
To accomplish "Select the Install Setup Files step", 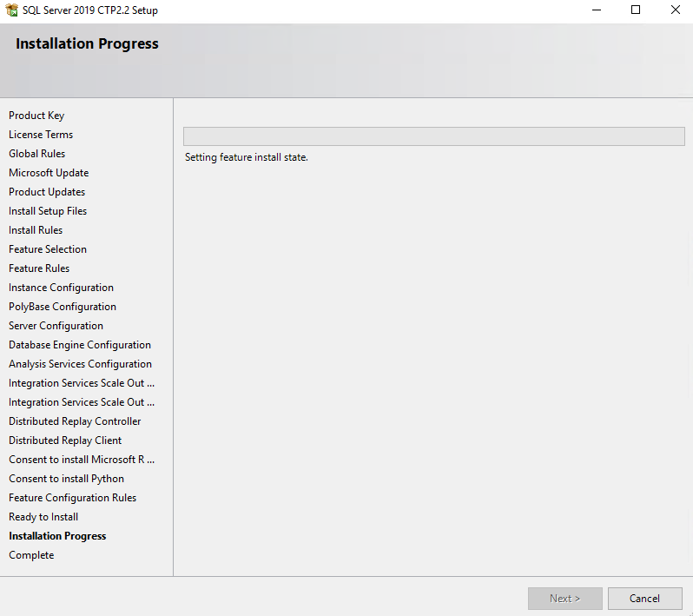I will (48, 211).
